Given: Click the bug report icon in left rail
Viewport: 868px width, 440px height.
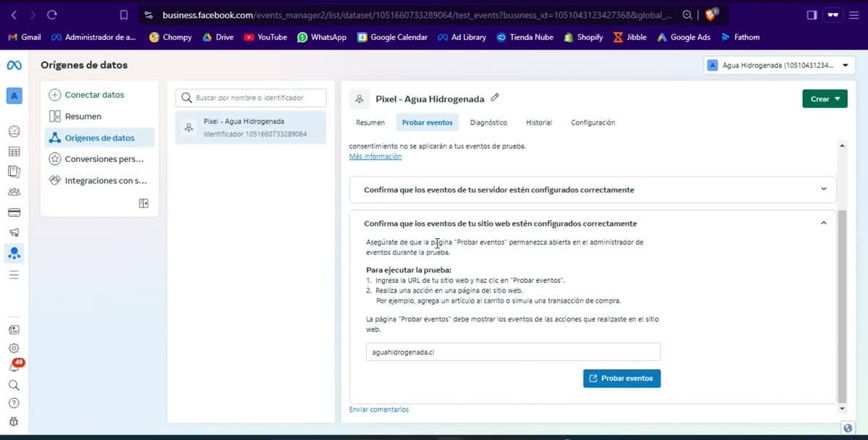Looking at the screenshot, I should 14,422.
